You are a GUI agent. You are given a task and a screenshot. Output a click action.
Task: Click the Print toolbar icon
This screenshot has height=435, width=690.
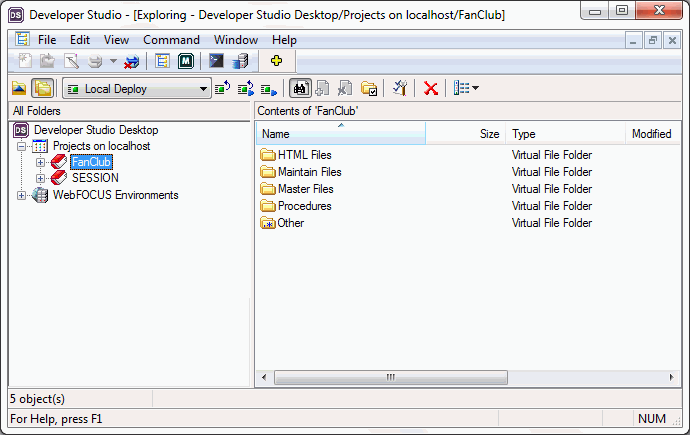(x=95, y=61)
